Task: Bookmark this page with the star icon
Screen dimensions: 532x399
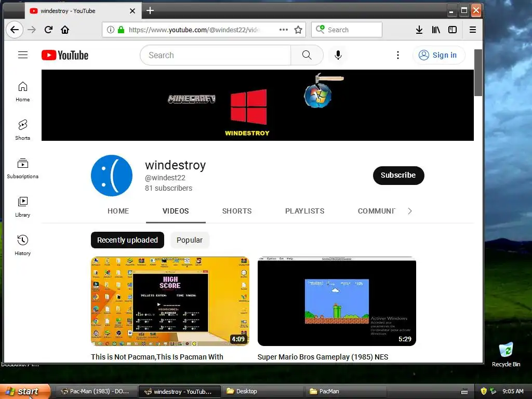Action: (x=298, y=30)
